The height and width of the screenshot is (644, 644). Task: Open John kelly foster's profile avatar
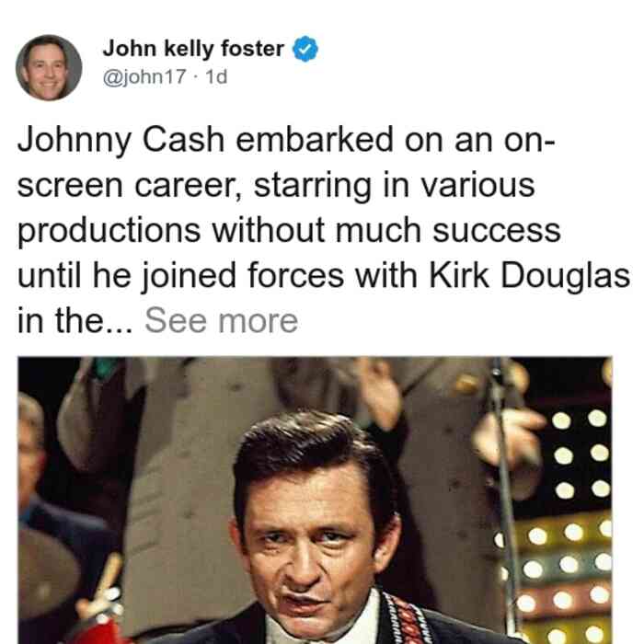pos(49,68)
